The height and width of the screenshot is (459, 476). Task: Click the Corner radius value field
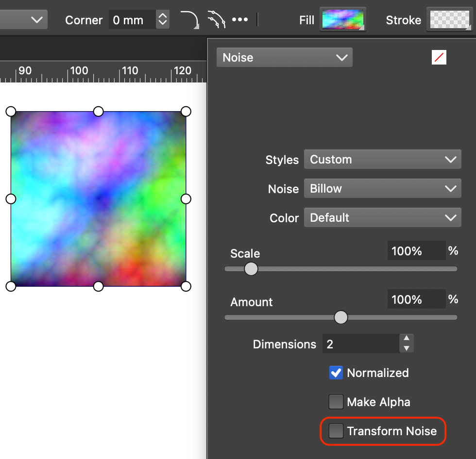[x=132, y=20]
